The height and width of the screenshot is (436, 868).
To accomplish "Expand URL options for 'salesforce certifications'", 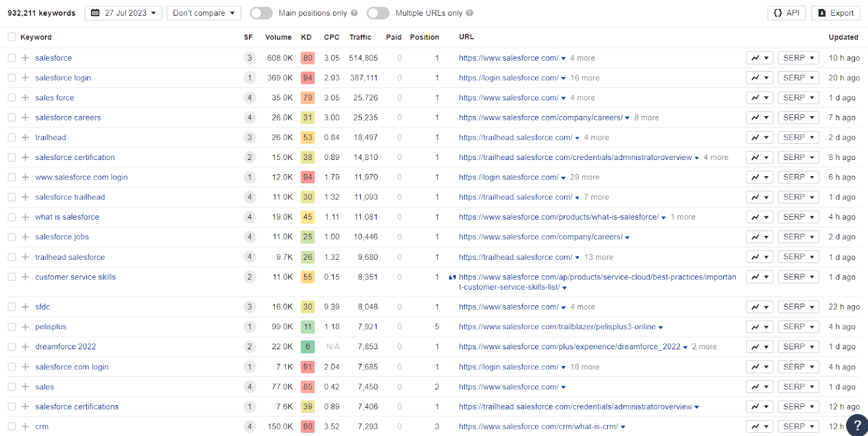I will (x=697, y=407).
